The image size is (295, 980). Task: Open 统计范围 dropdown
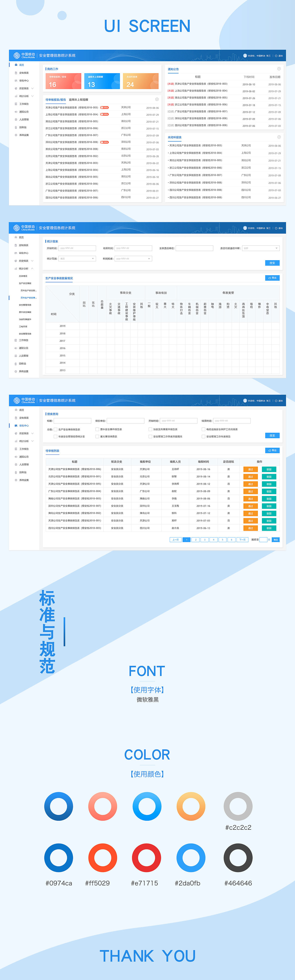77,259
